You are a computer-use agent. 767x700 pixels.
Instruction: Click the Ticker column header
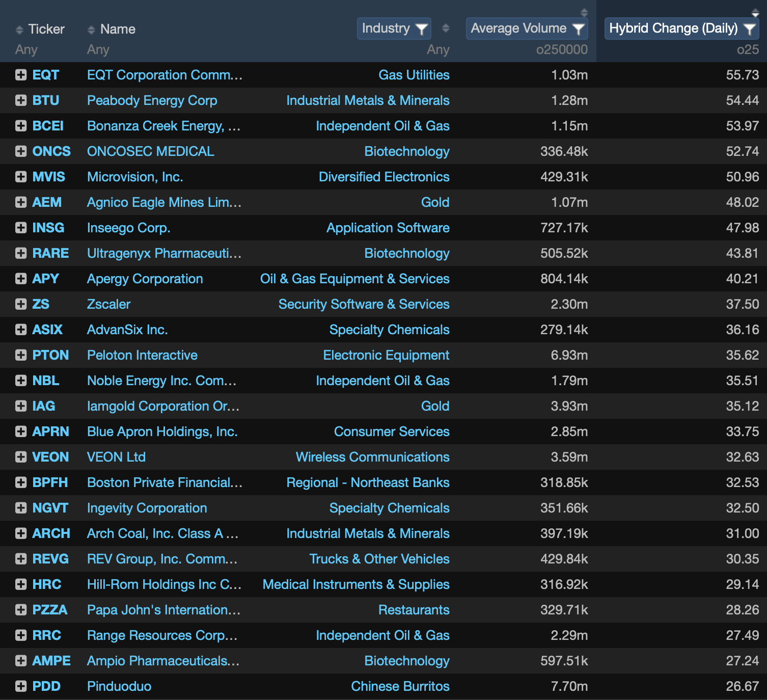tap(46, 29)
